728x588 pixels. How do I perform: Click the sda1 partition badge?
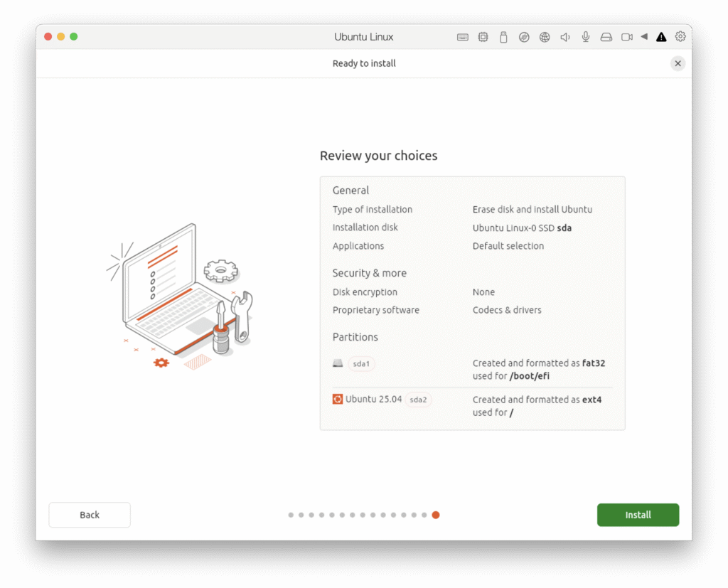[361, 363]
